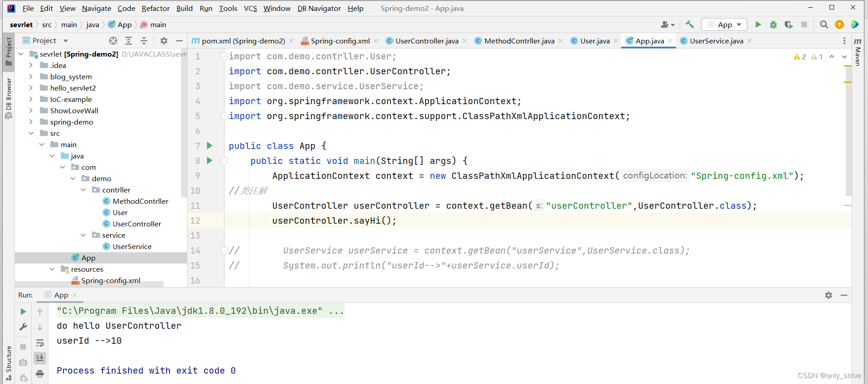Fold imports toggle at line 1
868x384 pixels.
(x=224, y=56)
